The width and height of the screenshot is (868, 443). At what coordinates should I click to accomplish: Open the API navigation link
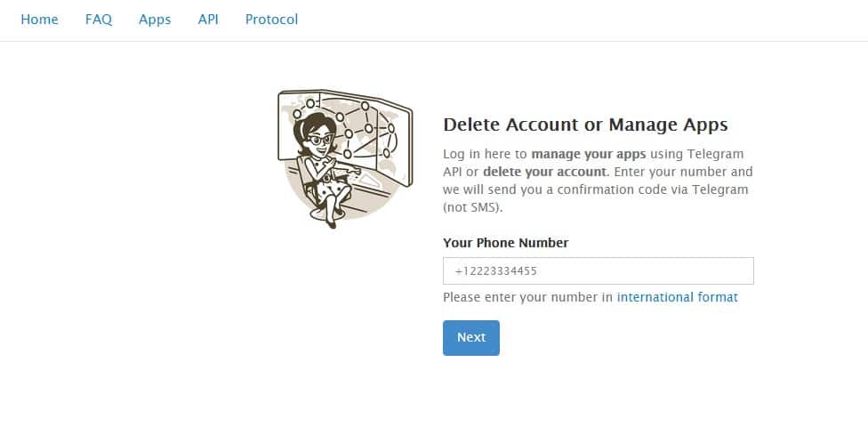click(208, 19)
